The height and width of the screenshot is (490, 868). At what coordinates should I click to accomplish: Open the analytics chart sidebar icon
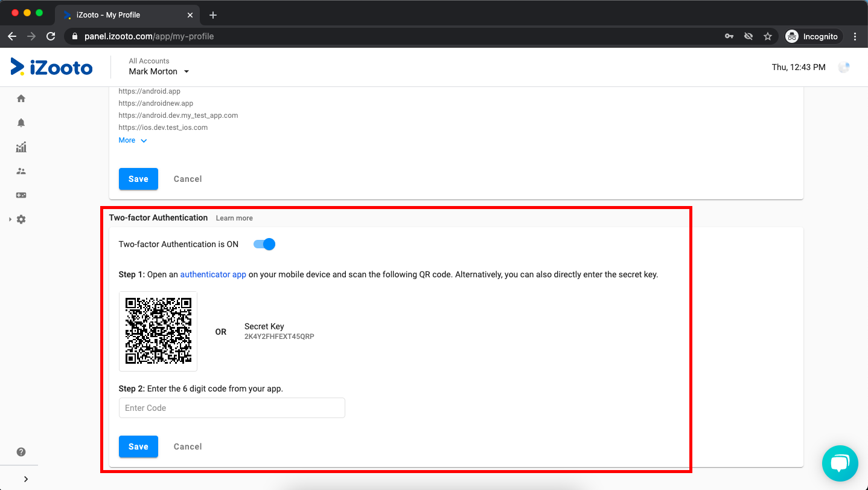pos(21,147)
